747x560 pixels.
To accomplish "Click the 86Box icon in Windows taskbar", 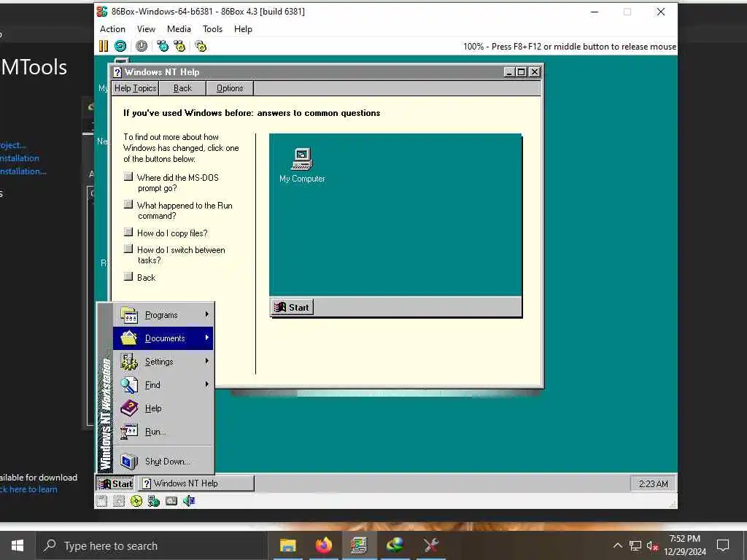I will point(359,545).
